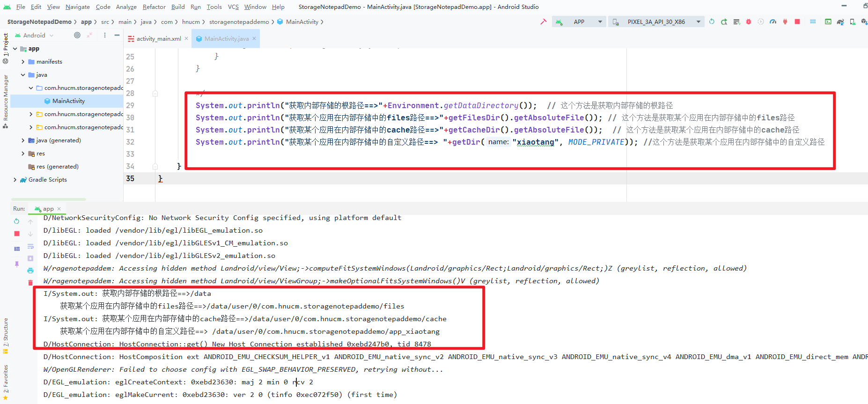This screenshot has width=868, height=404.
Task: Click the Rerun icon in Run panel
Action: [x=17, y=221]
